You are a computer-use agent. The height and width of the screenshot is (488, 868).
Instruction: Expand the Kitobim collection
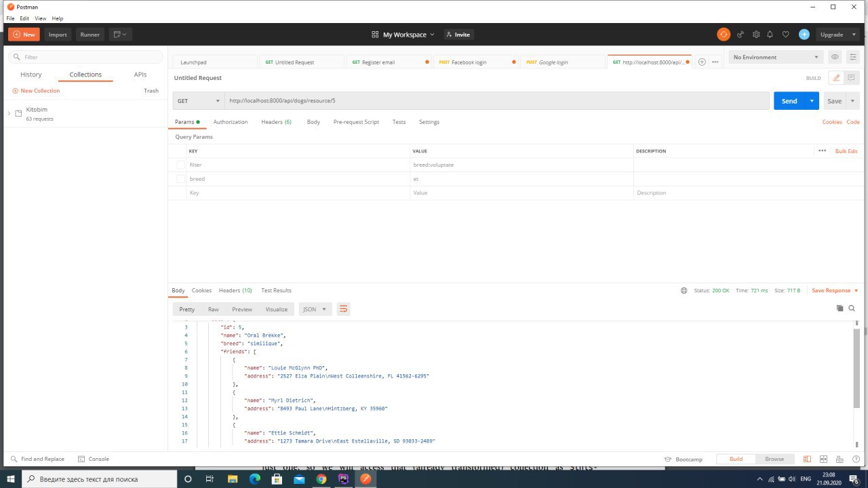point(9,113)
